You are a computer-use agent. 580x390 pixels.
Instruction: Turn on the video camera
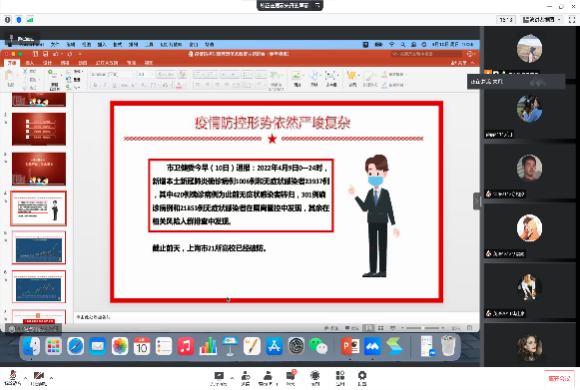point(38,378)
